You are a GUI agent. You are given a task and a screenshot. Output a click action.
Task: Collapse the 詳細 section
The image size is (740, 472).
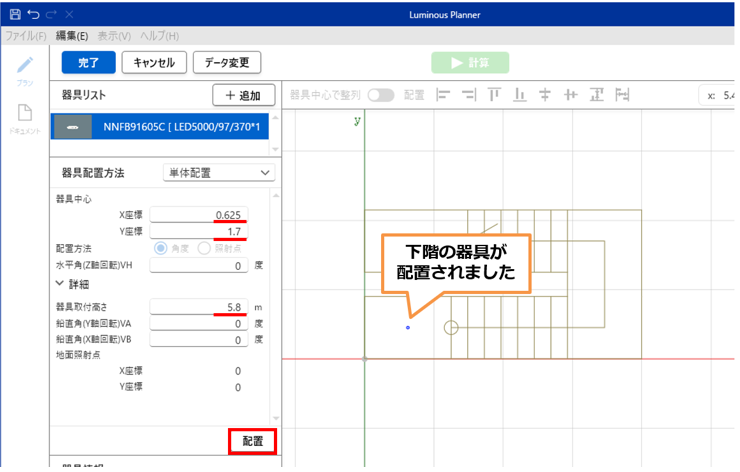61,283
